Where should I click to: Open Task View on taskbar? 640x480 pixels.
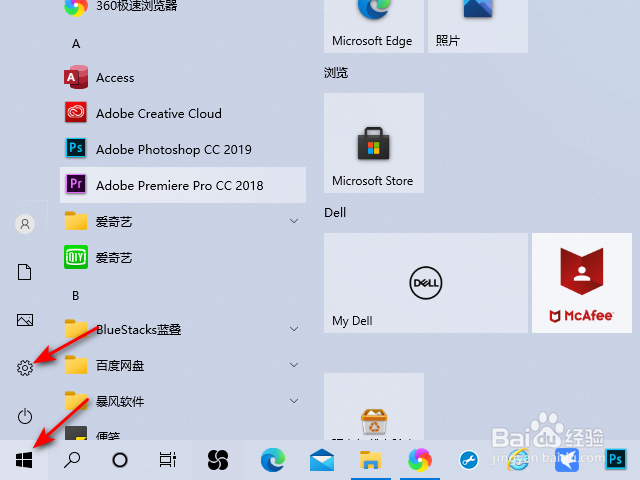point(168,460)
